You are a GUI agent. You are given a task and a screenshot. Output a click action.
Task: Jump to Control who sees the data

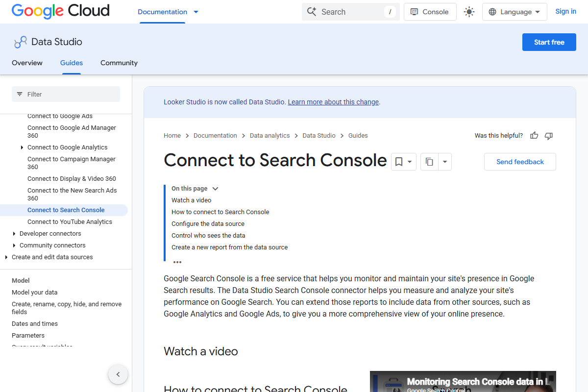[x=208, y=236]
